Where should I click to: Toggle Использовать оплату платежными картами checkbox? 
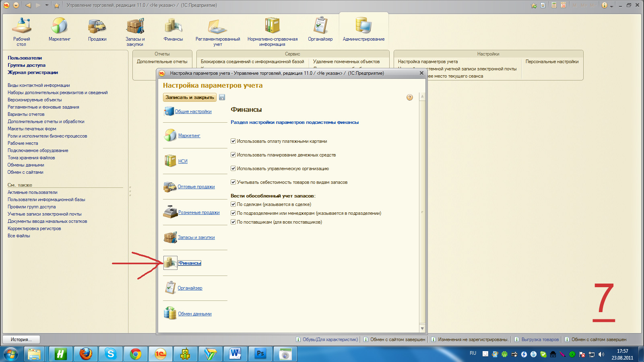233,141
